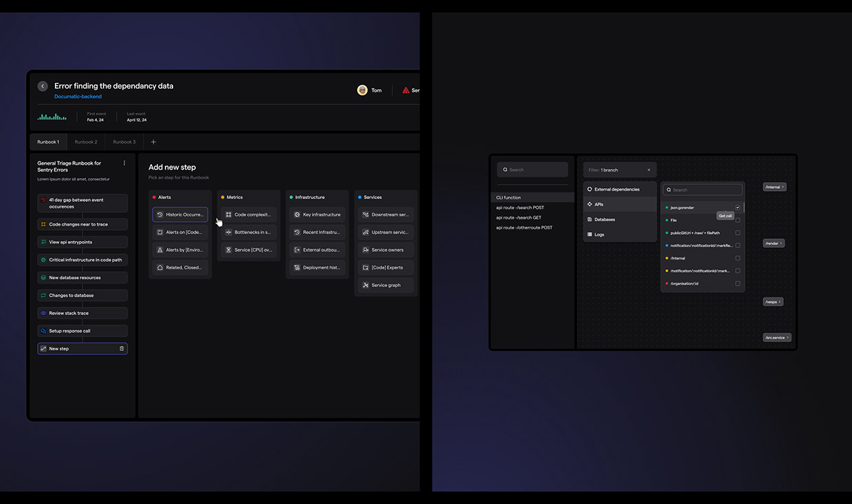The image size is (852, 504).
Task: Click the back arrow beside the error title
Action: point(43,87)
